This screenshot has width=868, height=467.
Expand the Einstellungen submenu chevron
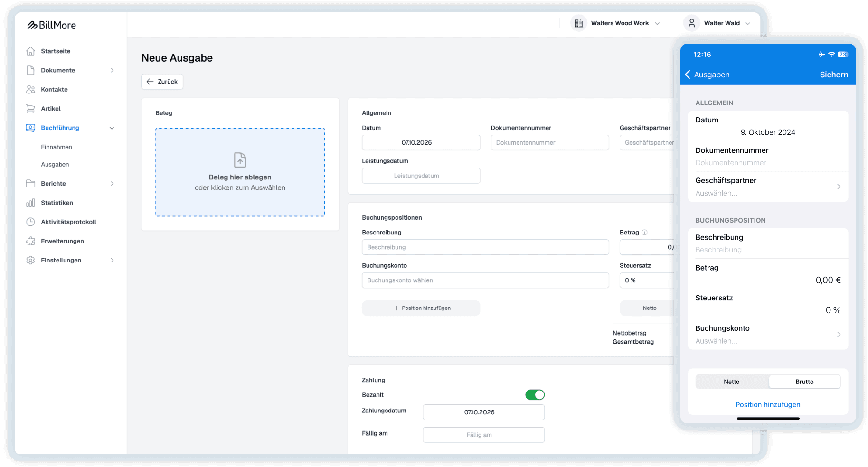tap(112, 260)
